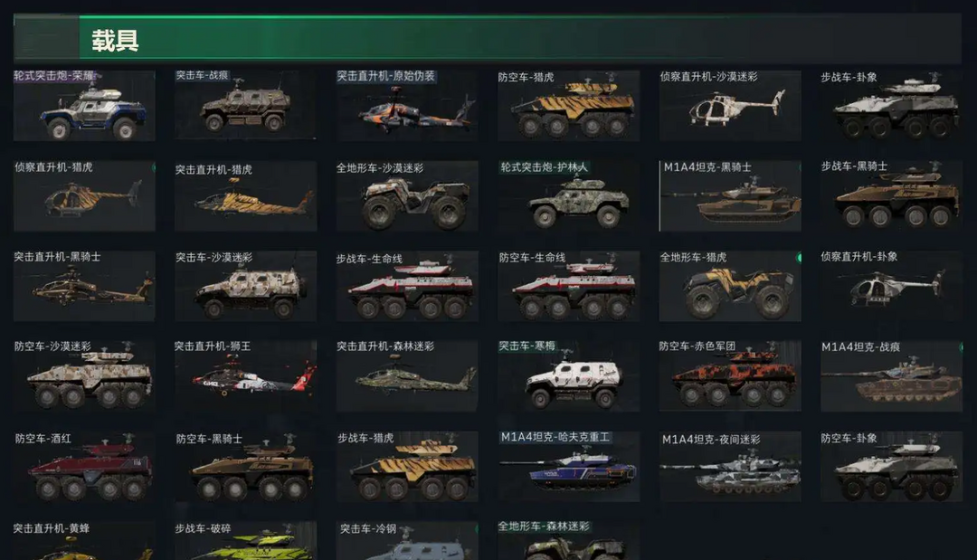Select the 步战车-卦象 skin
This screenshot has width=977, height=560.
891,105
